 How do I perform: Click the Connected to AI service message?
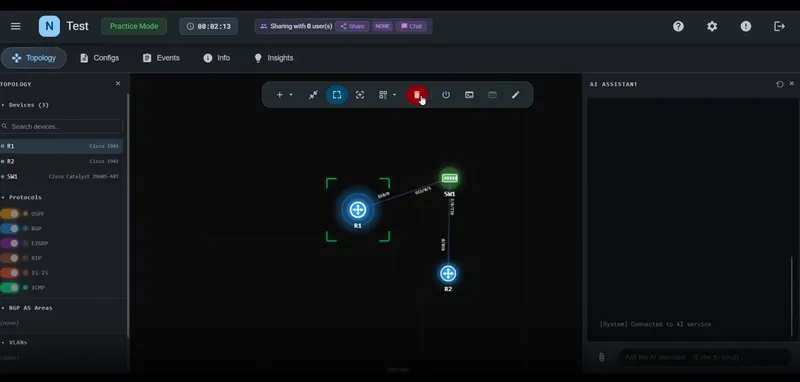click(656, 324)
